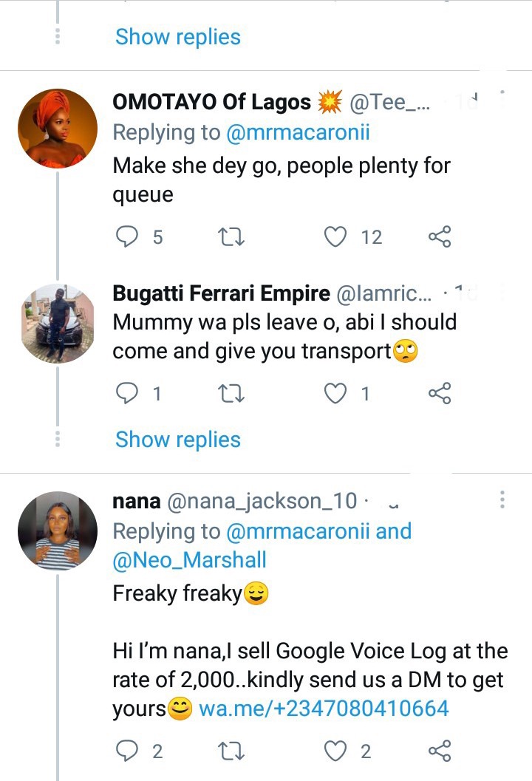
Task: Like OMOTAYO's tweet with 12 likes
Action: [335, 236]
